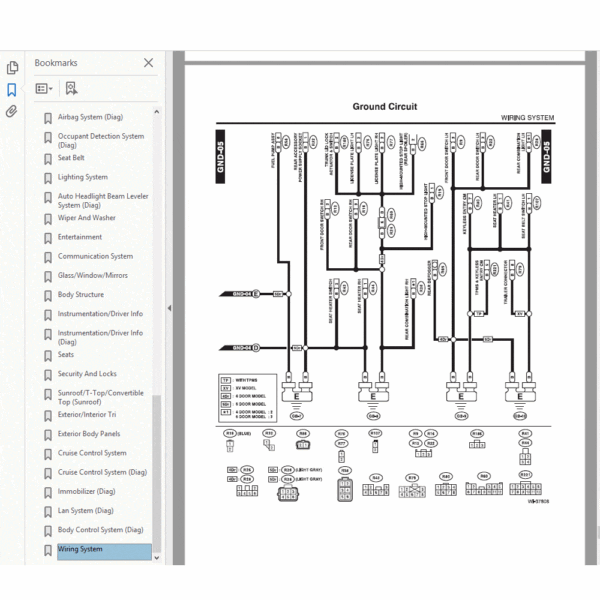Open the bookmark options dropdown menu
The height and width of the screenshot is (600, 600).
44,88
